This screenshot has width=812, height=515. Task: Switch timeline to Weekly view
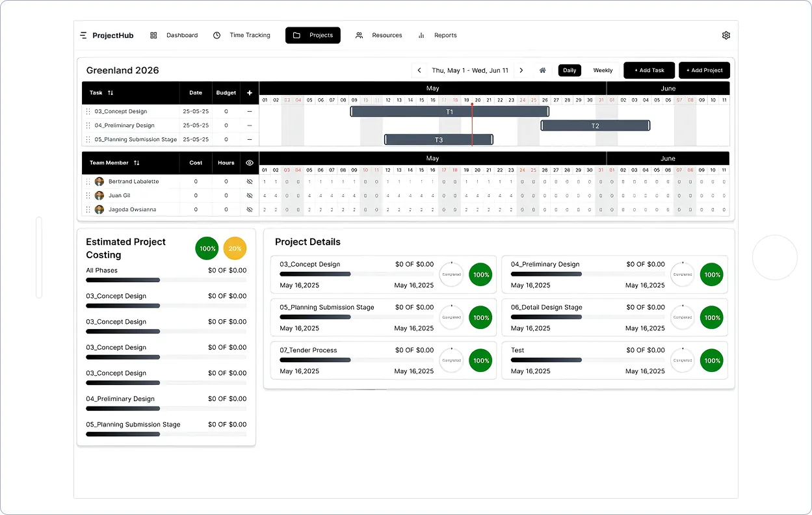coord(603,70)
